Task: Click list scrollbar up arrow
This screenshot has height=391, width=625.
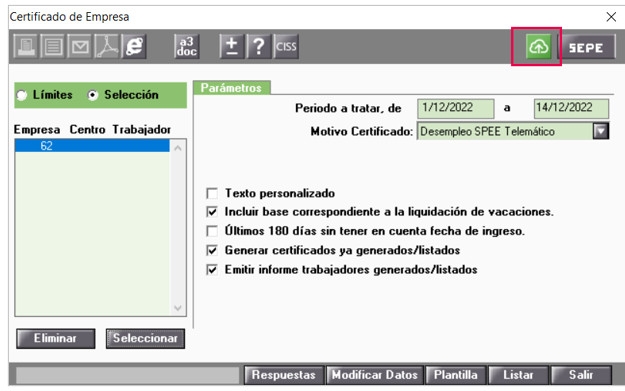Action: click(x=178, y=148)
